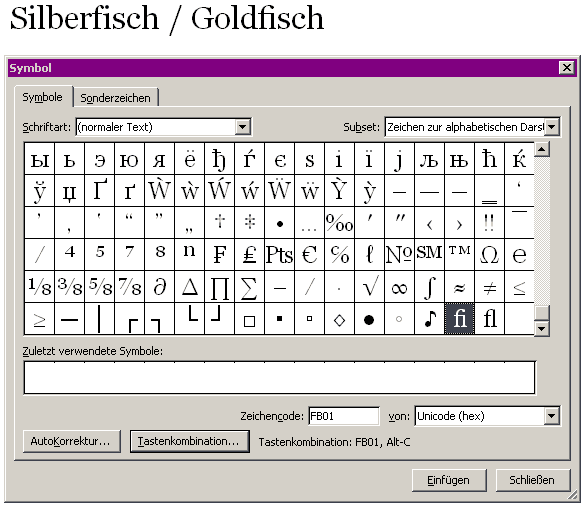Image resolution: width=586 pixels, height=510 pixels.
Task: Pick the Pts peseta symbol
Action: point(280,255)
